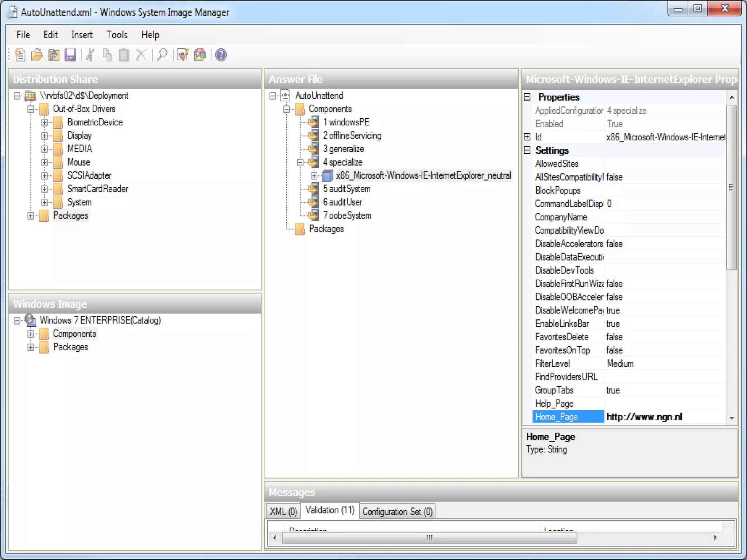Click the Delete X toolbar icon

pos(141,55)
